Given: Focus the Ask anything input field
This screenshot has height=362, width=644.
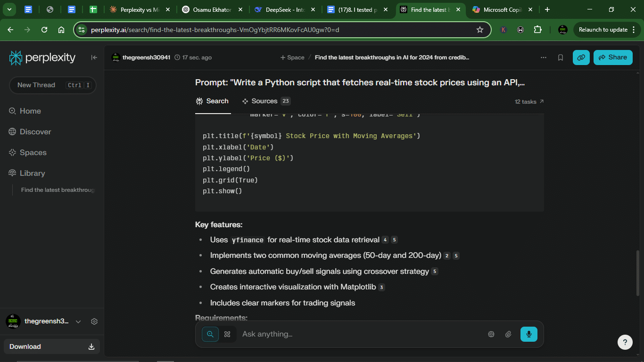Looking at the screenshot, I should [x=361, y=334].
